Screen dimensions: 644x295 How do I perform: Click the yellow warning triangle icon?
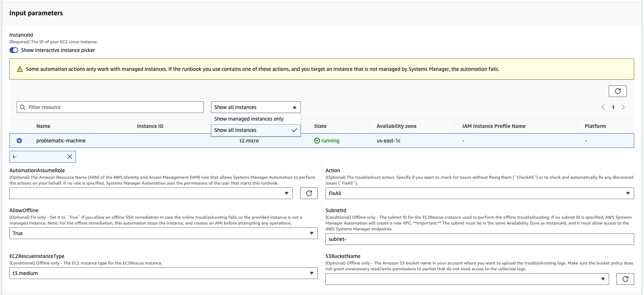tap(20, 69)
